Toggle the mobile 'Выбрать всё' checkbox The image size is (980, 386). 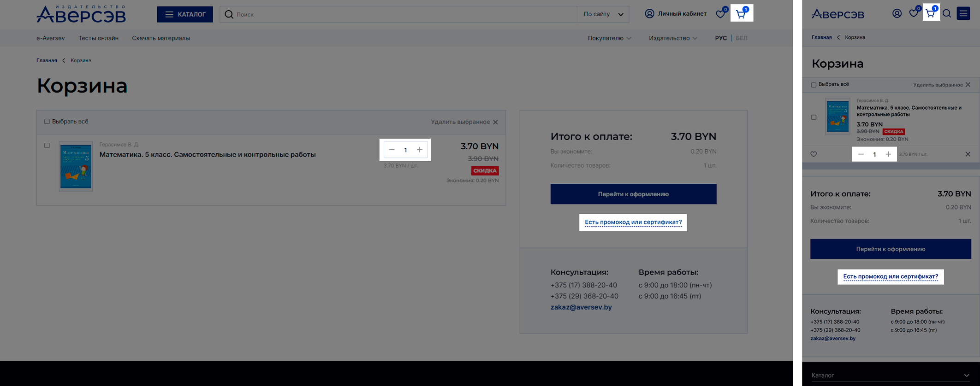pyautogui.click(x=814, y=85)
